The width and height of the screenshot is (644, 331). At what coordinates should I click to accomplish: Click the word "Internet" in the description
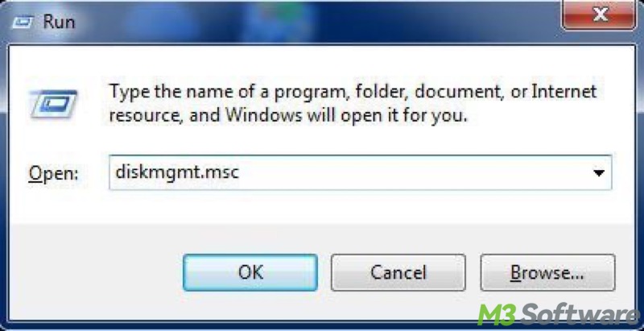click(x=564, y=91)
